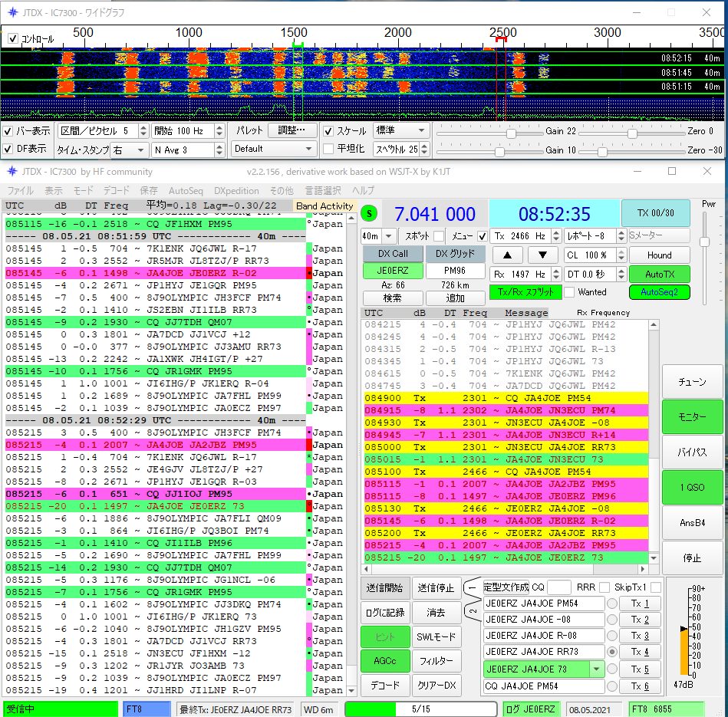Click the down arrow frequency button
The image size is (728, 717).
click(x=542, y=255)
